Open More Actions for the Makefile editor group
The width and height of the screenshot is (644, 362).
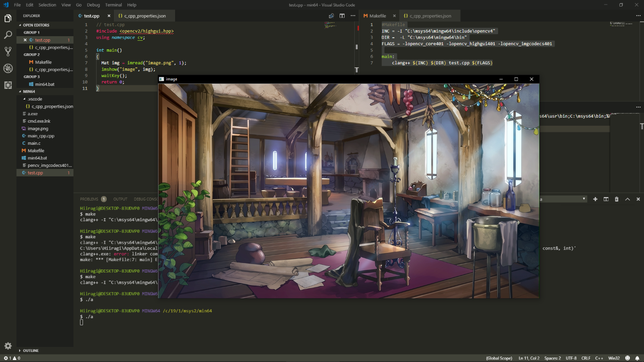click(639, 16)
